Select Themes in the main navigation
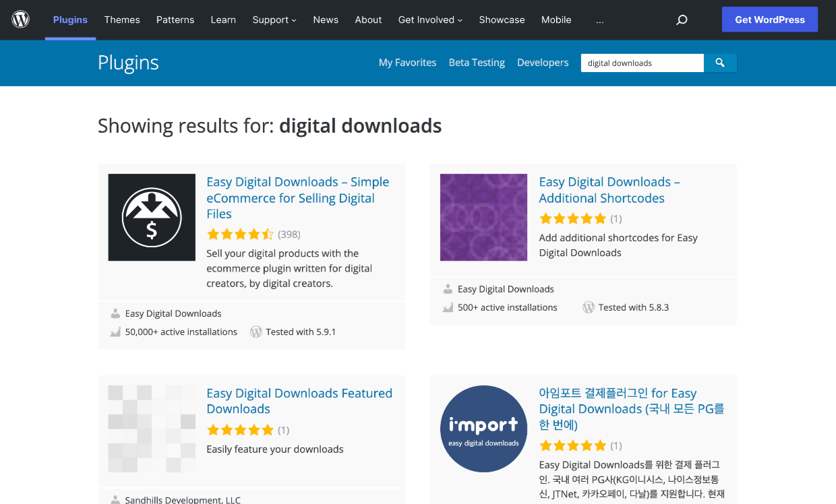This screenshot has height=504, width=836. pos(122,20)
